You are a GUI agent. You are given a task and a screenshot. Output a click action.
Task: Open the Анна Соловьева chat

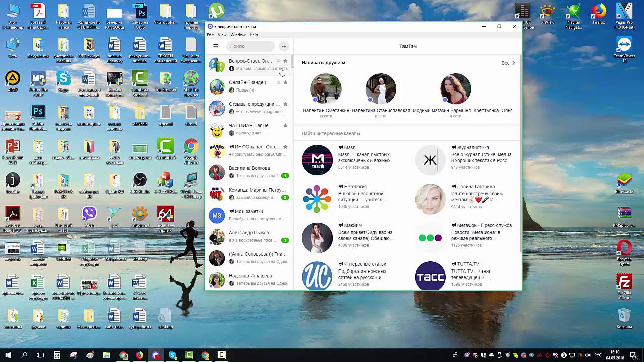click(x=249, y=258)
